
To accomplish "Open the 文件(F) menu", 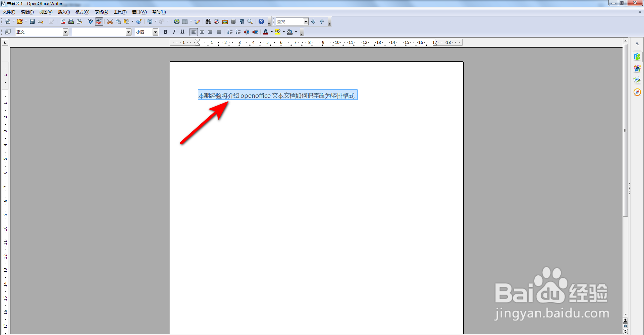I will pos(9,12).
